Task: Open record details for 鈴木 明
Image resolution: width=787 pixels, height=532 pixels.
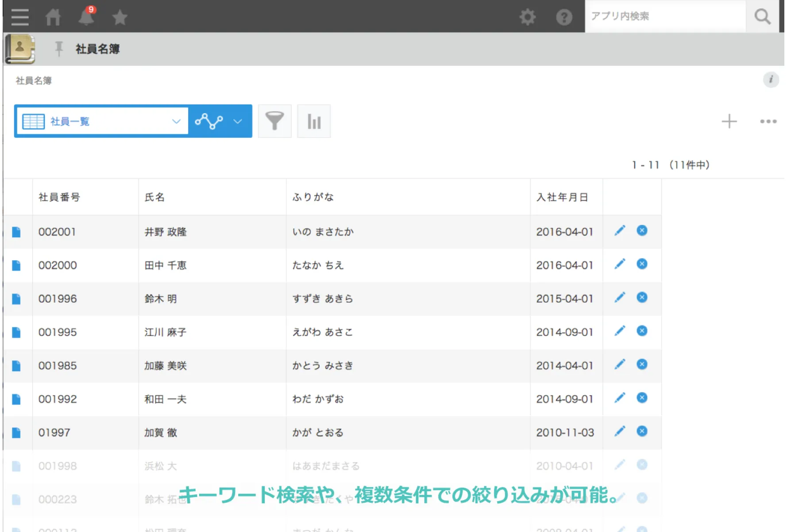Action: pos(16,299)
